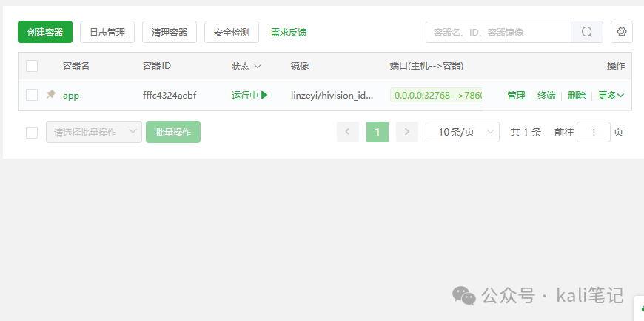Open 终端 for the app container

tap(546, 96)
